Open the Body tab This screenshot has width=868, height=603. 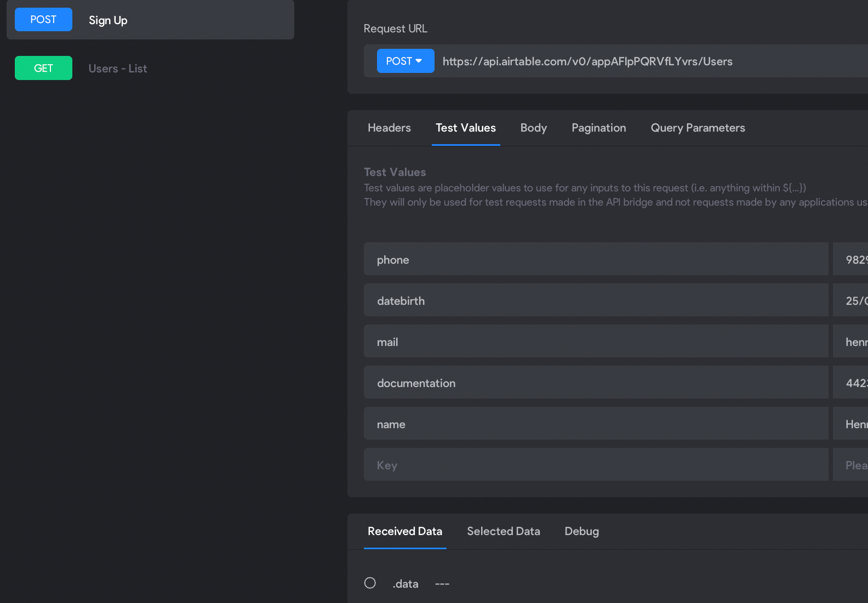coord(534,128)
